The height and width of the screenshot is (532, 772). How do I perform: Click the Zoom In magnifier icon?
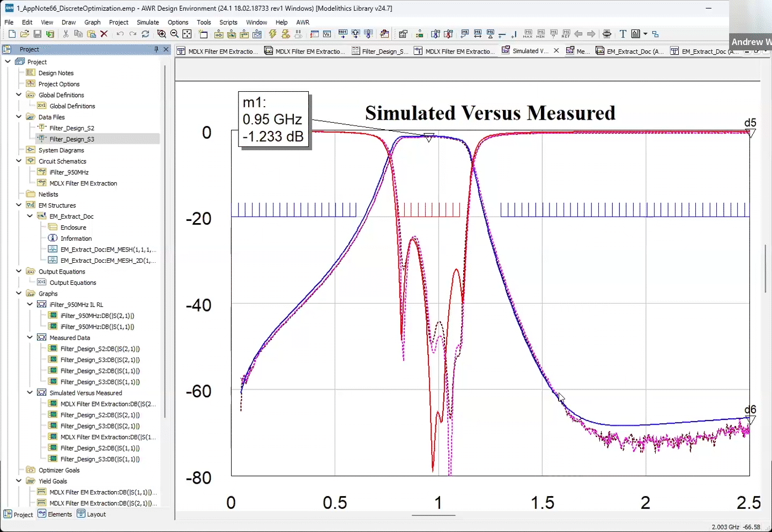tap(161, 34)
